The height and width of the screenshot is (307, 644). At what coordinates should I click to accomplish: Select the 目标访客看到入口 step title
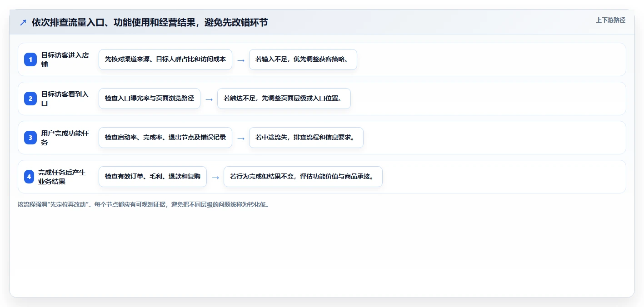tap(65, 99)
